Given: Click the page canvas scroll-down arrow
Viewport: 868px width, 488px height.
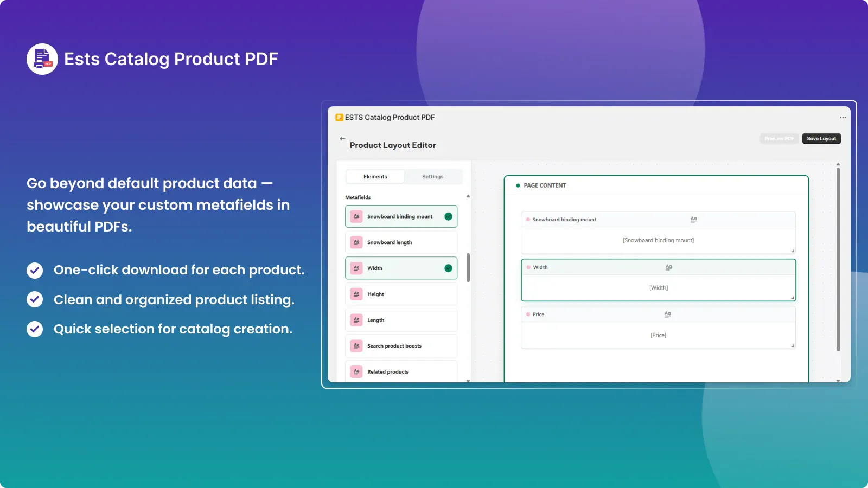Looking at the screenshot, I should pos(838,381).
